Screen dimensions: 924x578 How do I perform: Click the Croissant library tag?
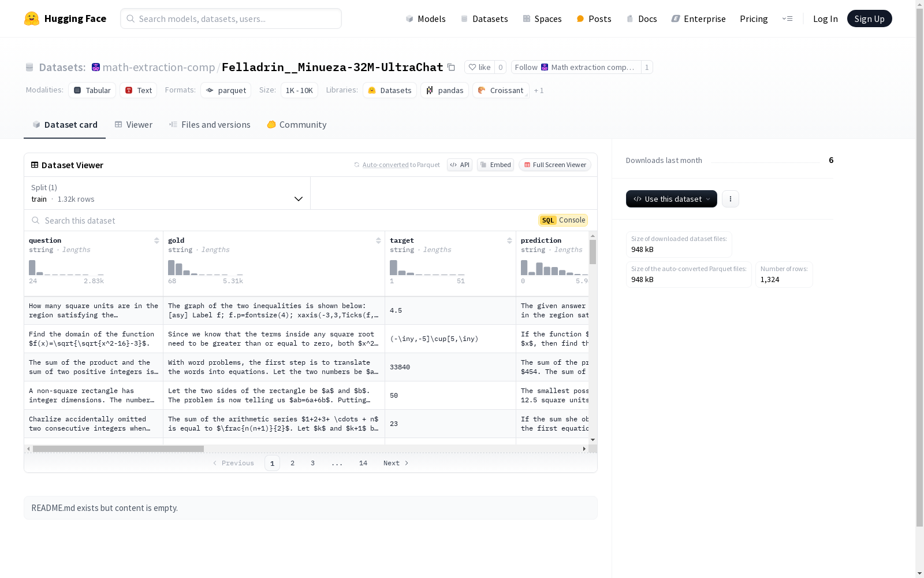(x=501, y=90)
